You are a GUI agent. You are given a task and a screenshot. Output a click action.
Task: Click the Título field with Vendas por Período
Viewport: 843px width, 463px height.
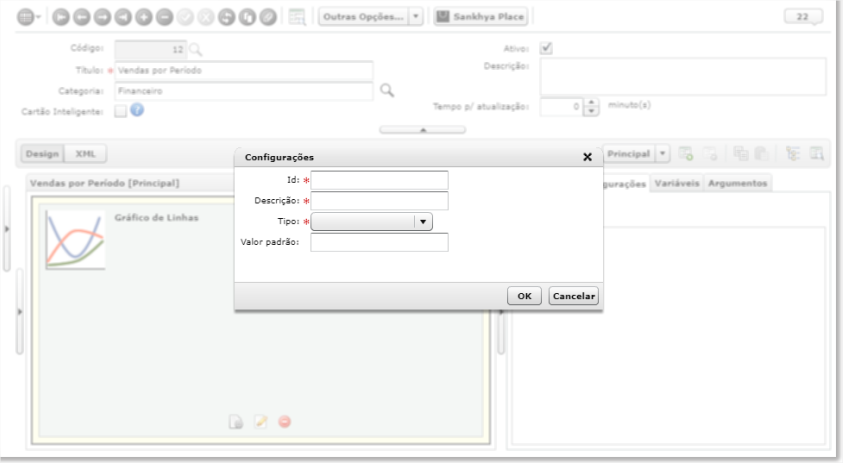pyautogui.click(x=244, y=70)
